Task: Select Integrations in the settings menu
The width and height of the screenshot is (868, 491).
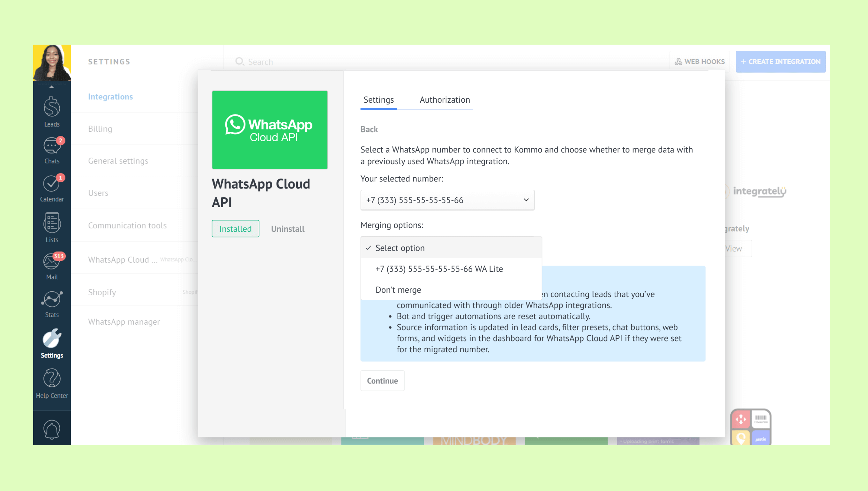Action: pos(110,97)
